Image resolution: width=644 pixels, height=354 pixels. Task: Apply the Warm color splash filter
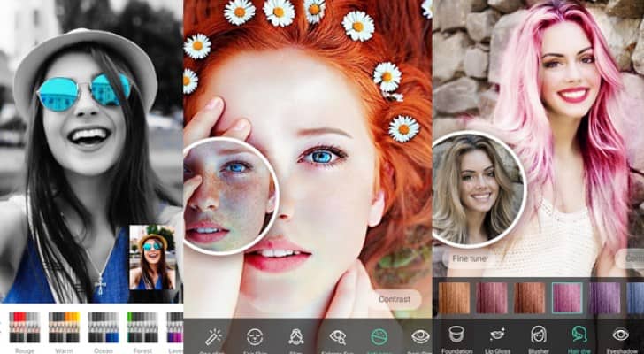tap(64, 327)
